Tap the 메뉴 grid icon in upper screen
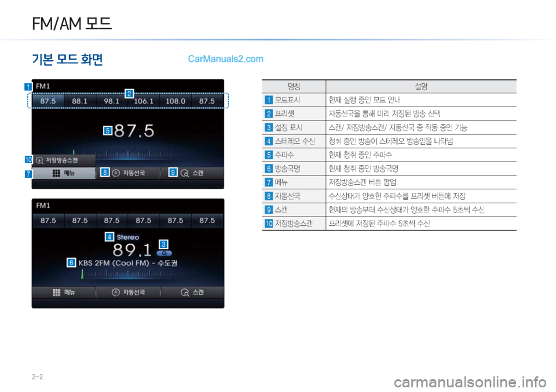Image resolution: width=556 pixels, height=392 pixels. click(56, 173)
